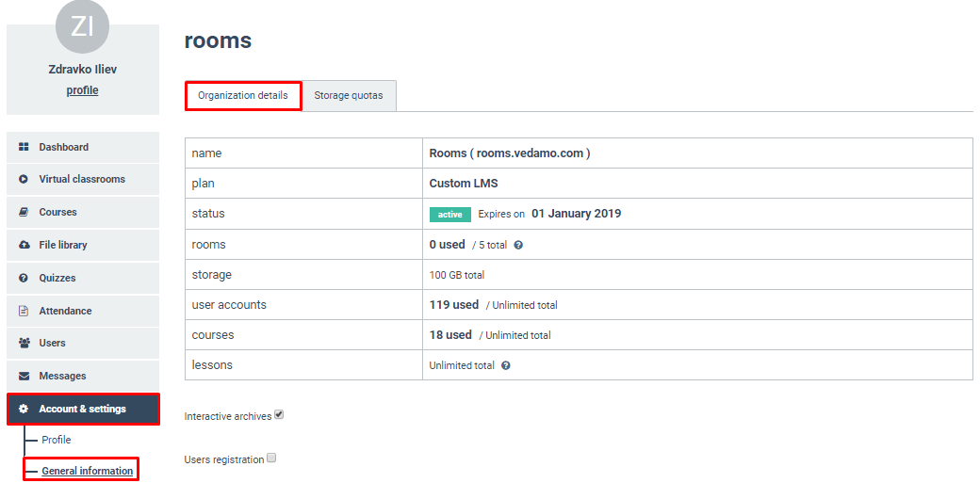Click the Virtual classrooms play icon
980x483 pixels.
point(24,179)
